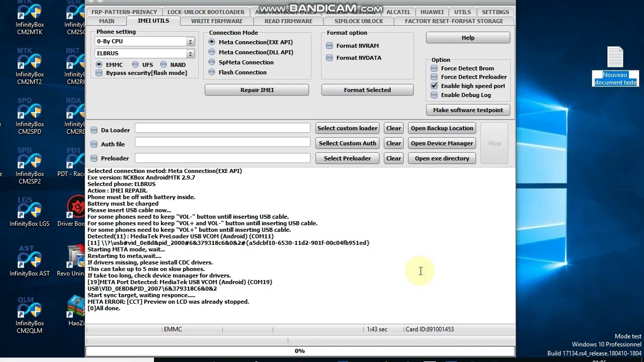Viewport: 644px width, 362px height.
Task: Tick Format NVDATA option
Action: click(x=330, y=58)
